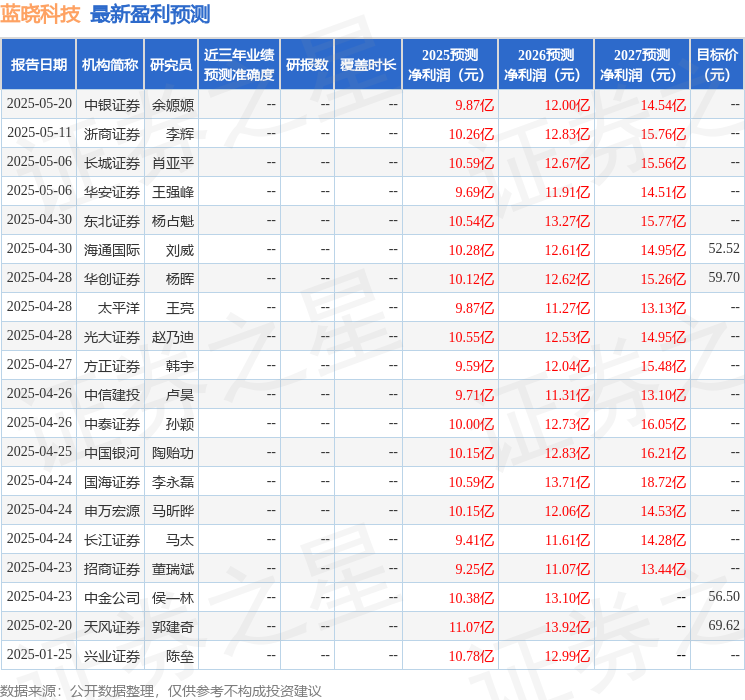Select the 2025-01-25 report date cell
Image resolution: width=745 pixels, height=700 pixels.
[x=39, y=655]
